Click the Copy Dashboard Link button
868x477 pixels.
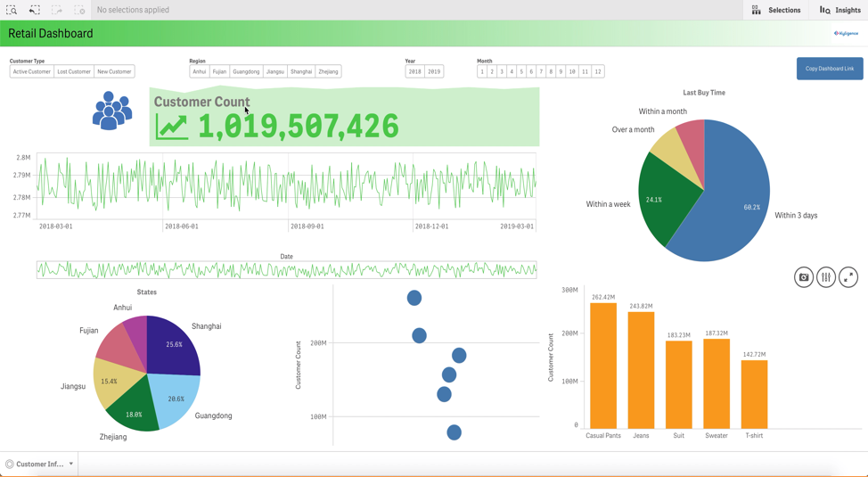pos(829,69)
